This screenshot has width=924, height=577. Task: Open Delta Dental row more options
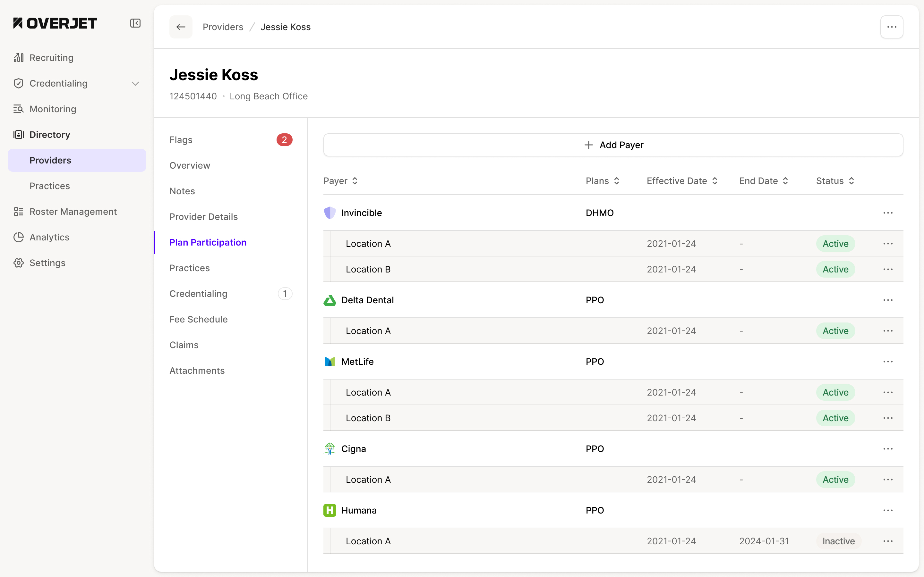pos(888,300)
